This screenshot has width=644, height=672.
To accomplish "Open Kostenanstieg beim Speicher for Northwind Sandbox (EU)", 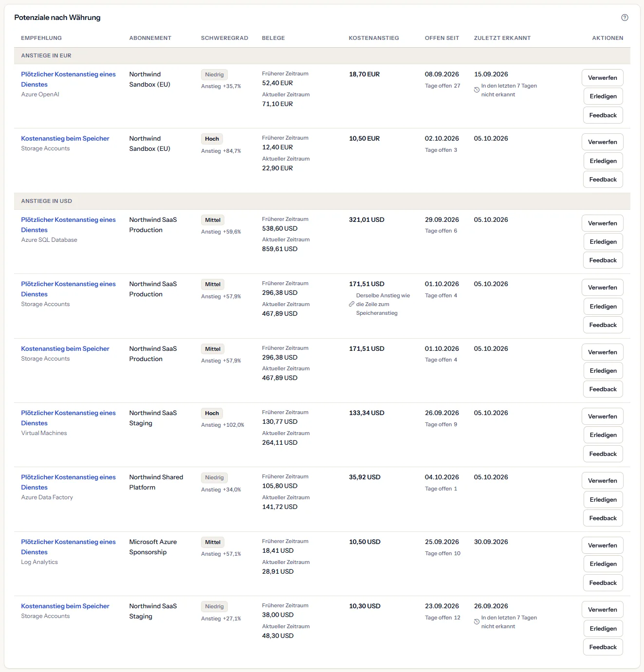I will point(65,139).
